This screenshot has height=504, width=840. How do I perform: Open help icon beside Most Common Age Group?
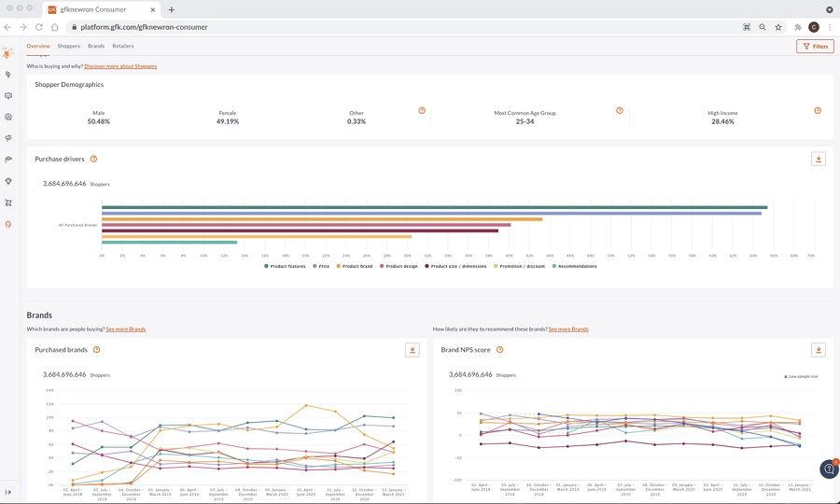coord(619,111)
